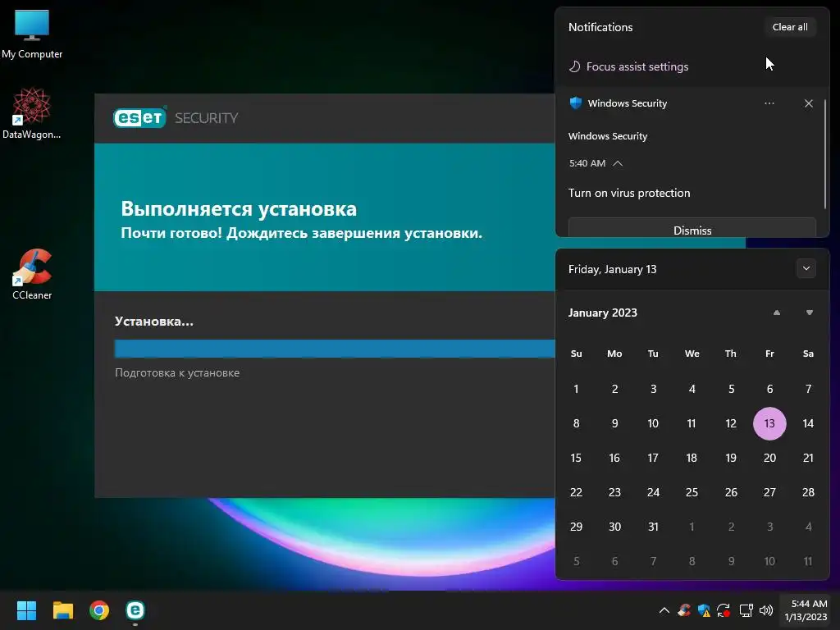Select January 14 in the calendar

[808, 423]
